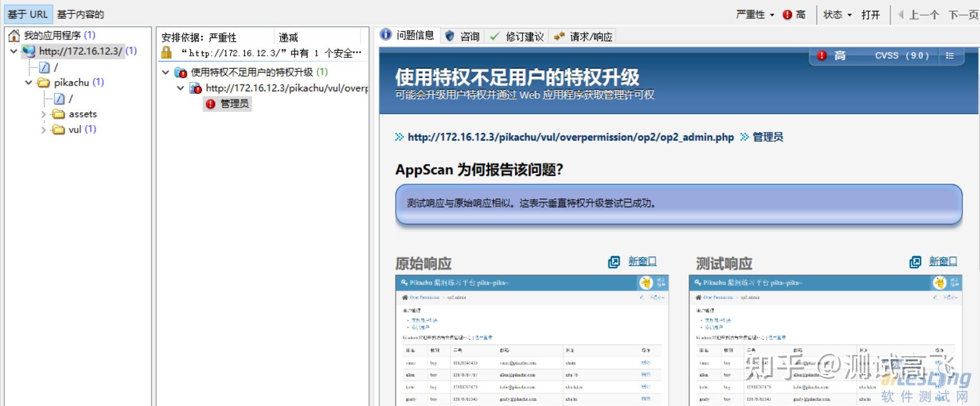
Task: Select the assets tree item
Action: [x=83, y=114]
